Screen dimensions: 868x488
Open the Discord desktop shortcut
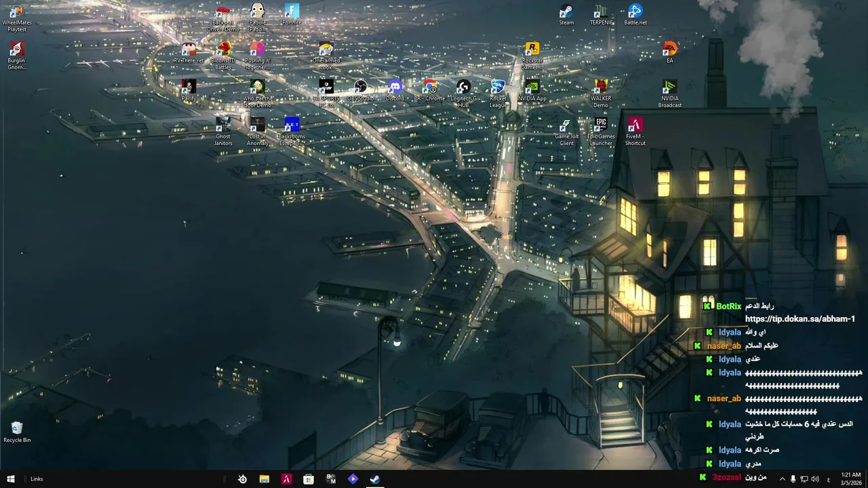(x=395, y=91)
